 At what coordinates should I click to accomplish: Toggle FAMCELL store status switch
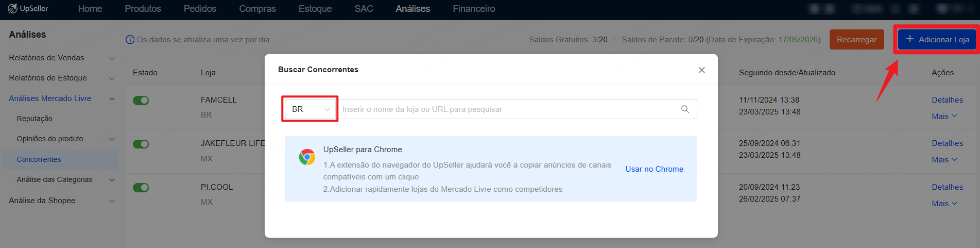coord(141,101)
